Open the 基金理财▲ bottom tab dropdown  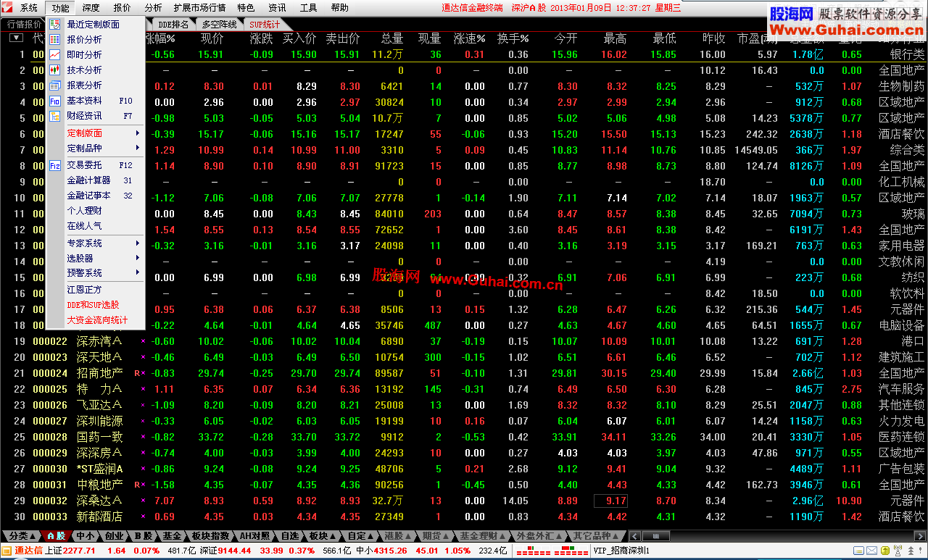[483, 537]
